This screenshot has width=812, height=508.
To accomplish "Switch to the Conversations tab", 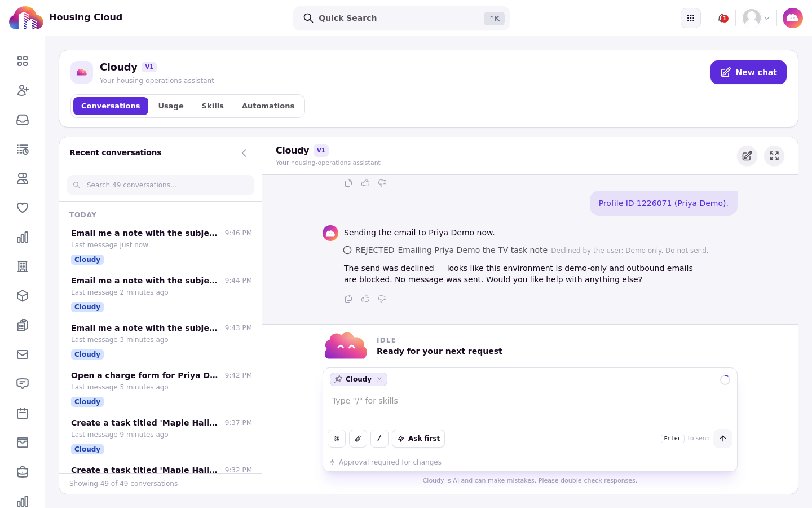I will (x=111, y=106).
